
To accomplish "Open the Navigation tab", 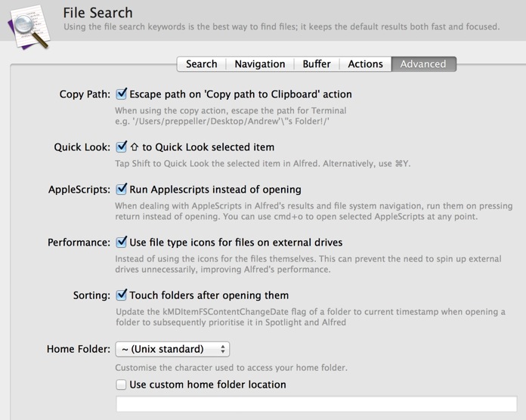I will [260, 63].
